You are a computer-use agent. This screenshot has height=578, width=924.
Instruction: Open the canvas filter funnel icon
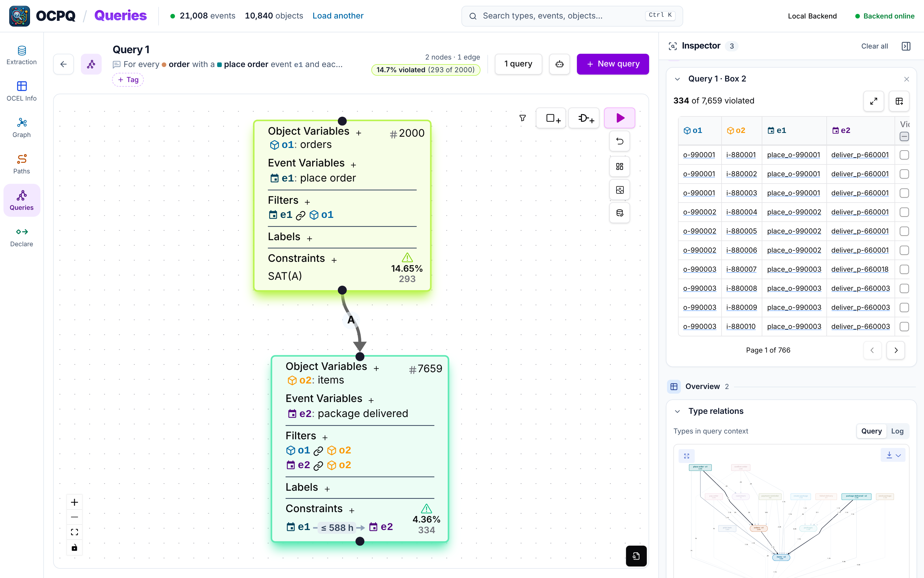pos(522,118)
